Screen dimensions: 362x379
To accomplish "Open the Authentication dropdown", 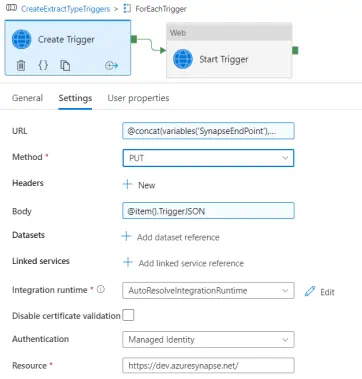I will [x=208, y=339].
